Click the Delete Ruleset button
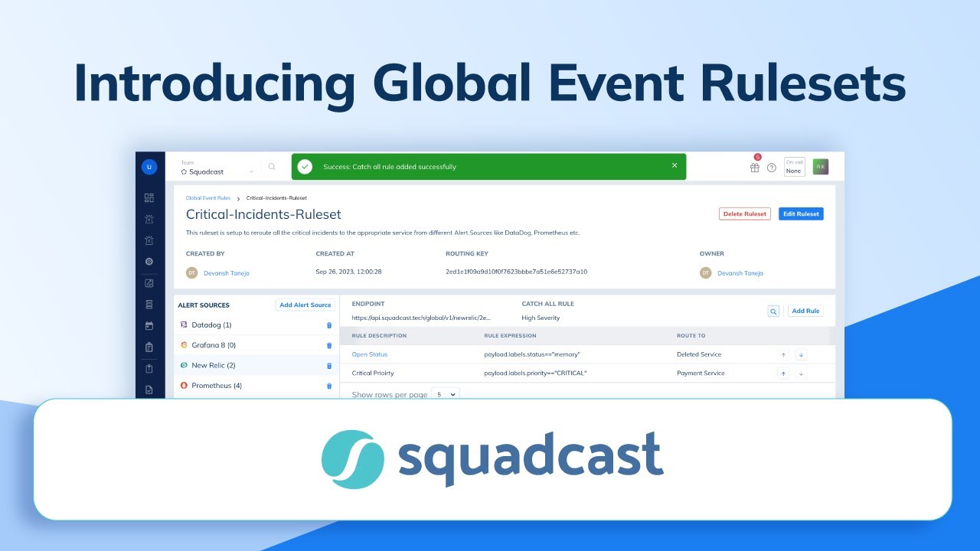 pos(745,214)
